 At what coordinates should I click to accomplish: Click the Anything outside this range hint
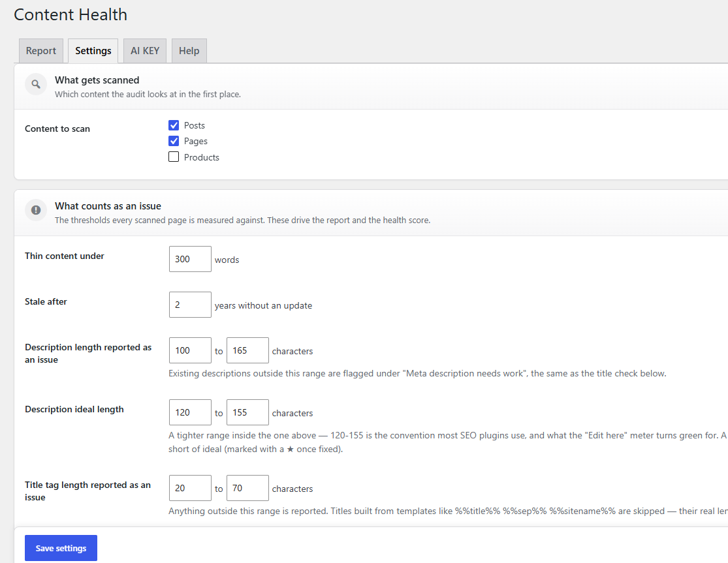point(448,511)
